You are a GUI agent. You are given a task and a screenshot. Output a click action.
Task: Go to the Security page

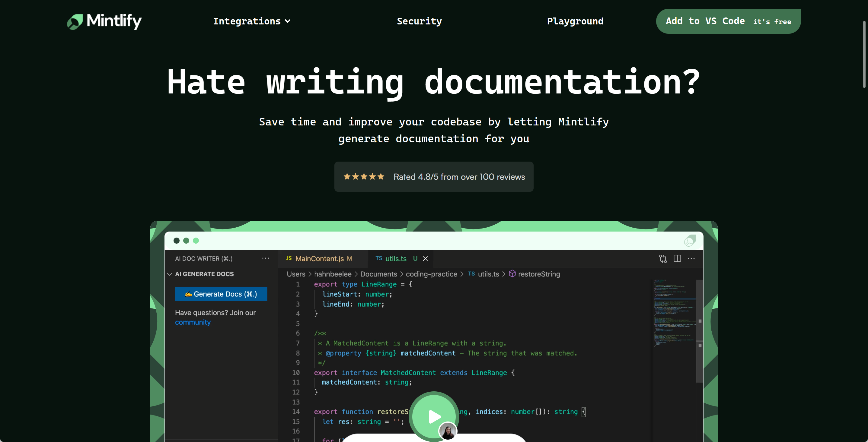(x=419, y=21)
